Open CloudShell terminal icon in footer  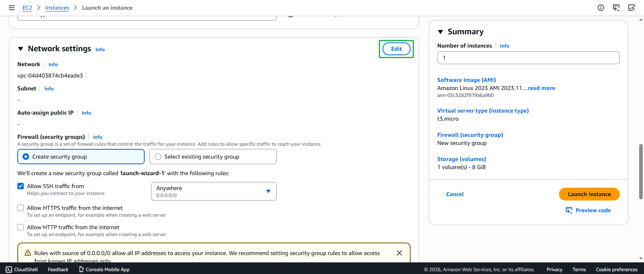tap(9, 270)
